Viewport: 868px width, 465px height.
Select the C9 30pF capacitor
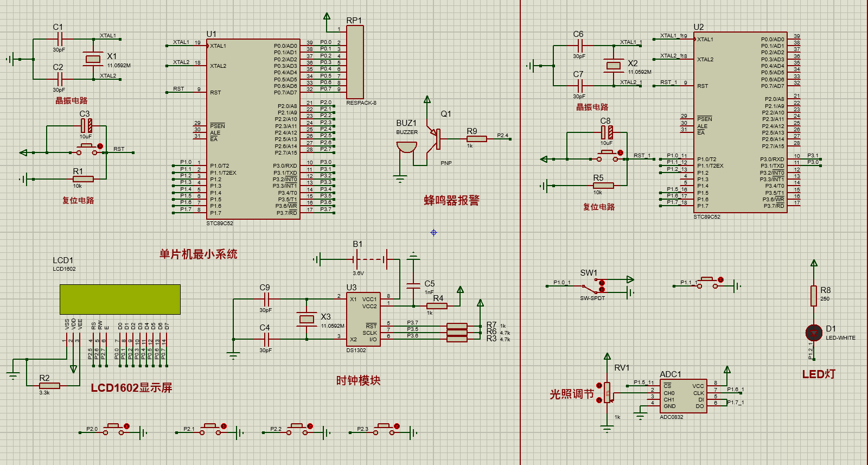point(266,299)
